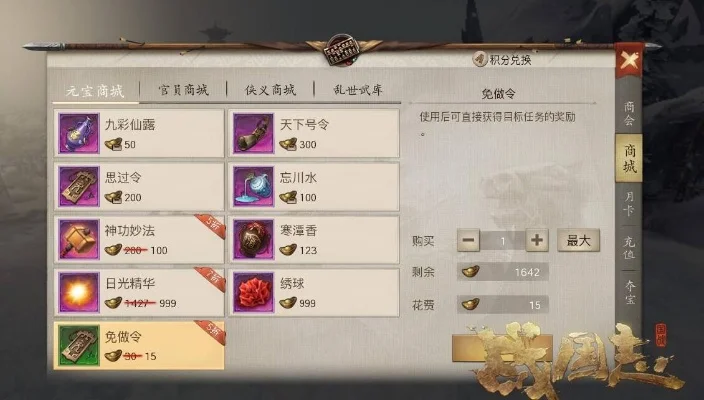Viewport: 704px width, 400px height.
Task: Decrease purchase quantity with minus button
Action: [x=468, y=240]
